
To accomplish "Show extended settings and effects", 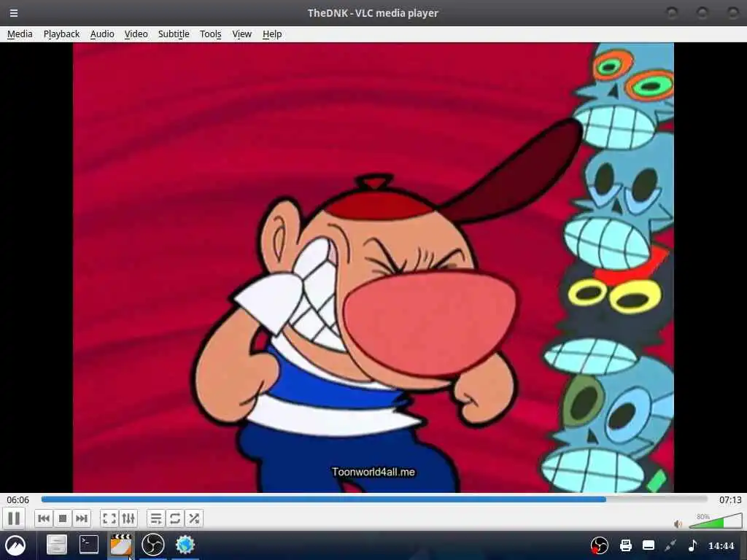I will point(128,518).
